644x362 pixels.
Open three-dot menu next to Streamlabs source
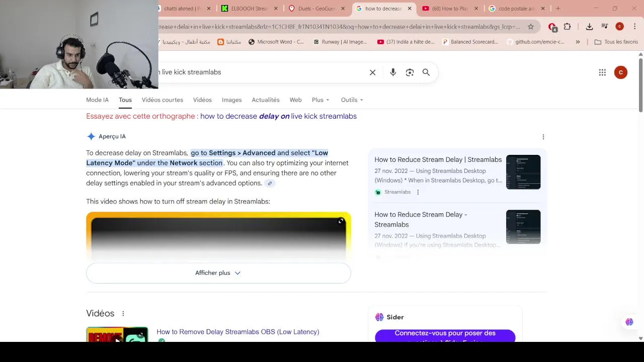(x=418, y=192)
